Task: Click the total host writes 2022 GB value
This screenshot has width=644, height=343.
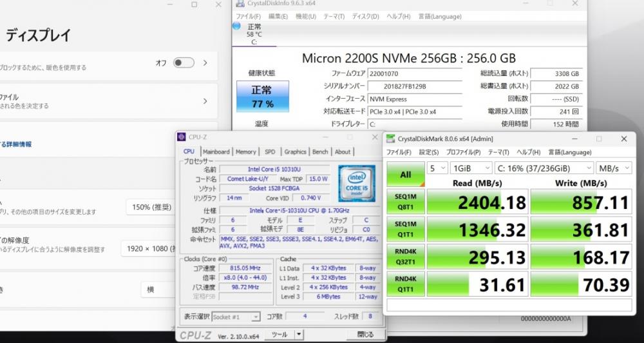Action: point(556,86)
